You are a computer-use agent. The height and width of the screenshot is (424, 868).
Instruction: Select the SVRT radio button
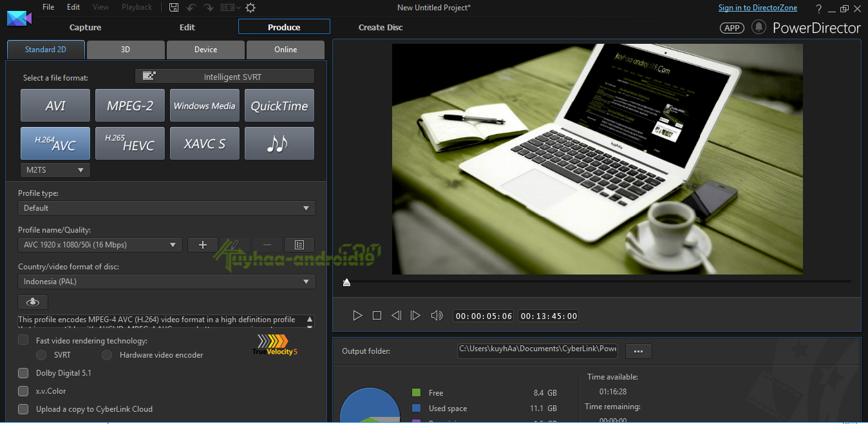pos(41,355)
